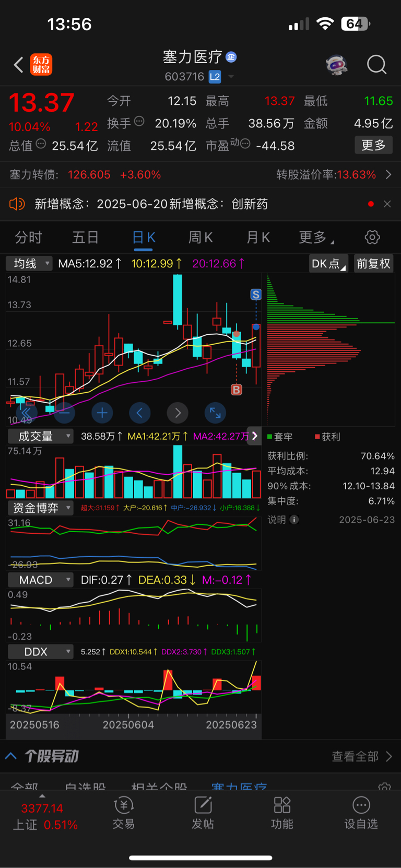Expand volume MA values arrow
401x868 pixels.
254,436
